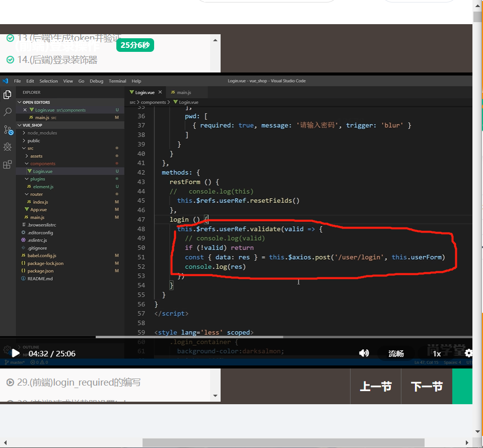Click the page scroll-right arrow
This screenshot has width=483, height=448.
[x=467, y=443]
